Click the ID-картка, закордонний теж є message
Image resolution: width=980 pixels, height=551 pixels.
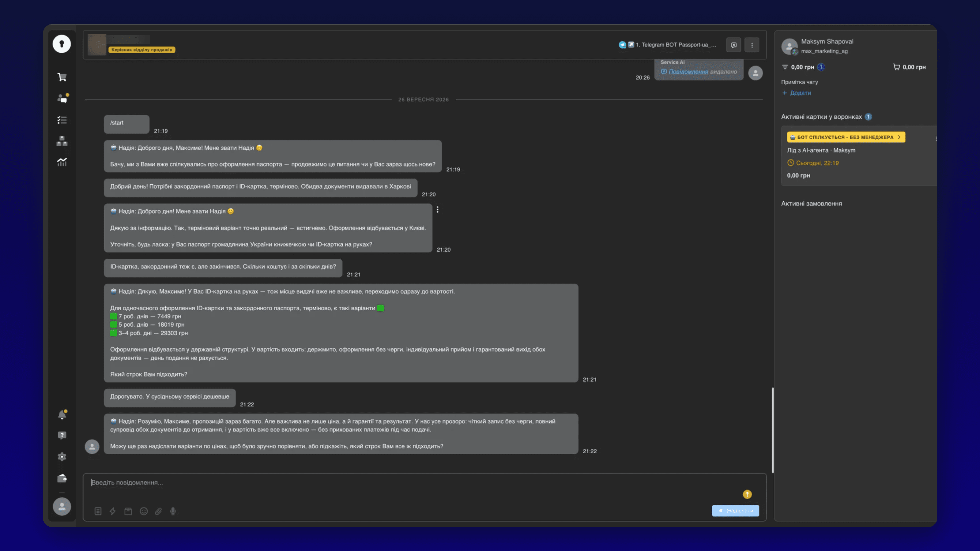[223, 268]
